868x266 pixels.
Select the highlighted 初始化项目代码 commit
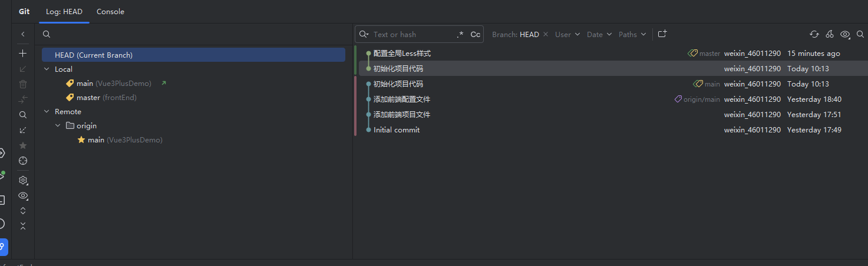click(x=398, y=69)
